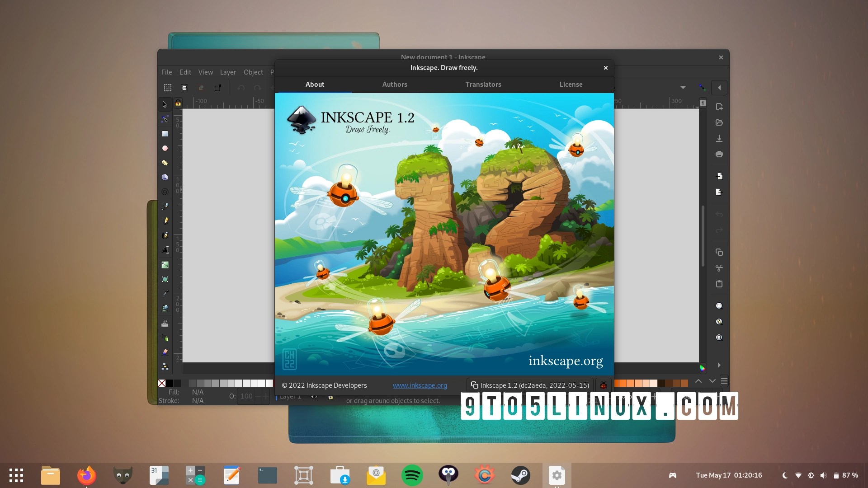Toggle the guide lock above the rulers

(x=179, y=103)
